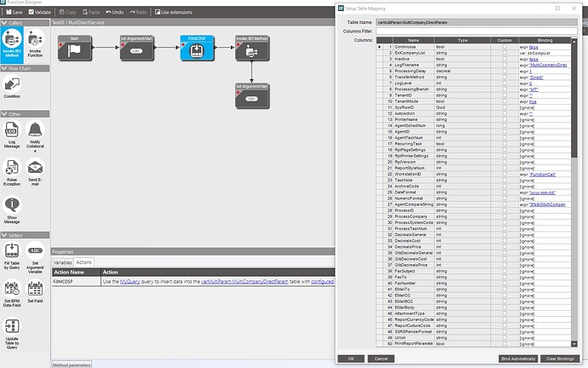
Task: Pick the Condition flow chart icon
Action: click(x=12, y=87)
